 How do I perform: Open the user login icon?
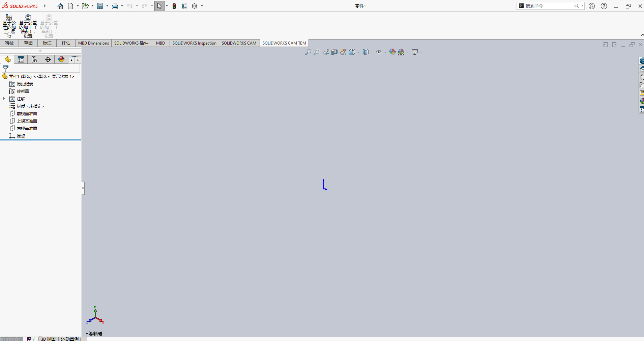(x=592, y=6)
